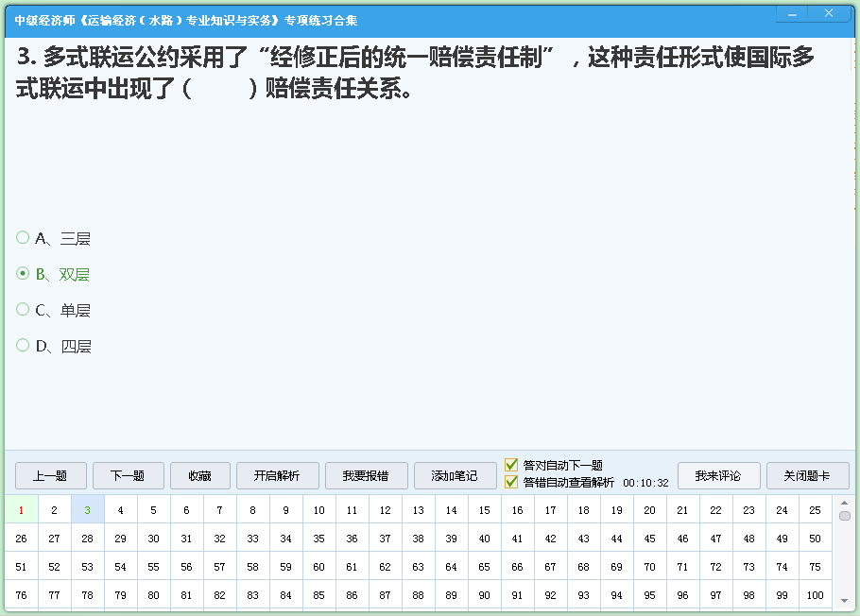860x616 pixels.
Task: Jump to question 99 in answer card
Action: pos(783,595)
